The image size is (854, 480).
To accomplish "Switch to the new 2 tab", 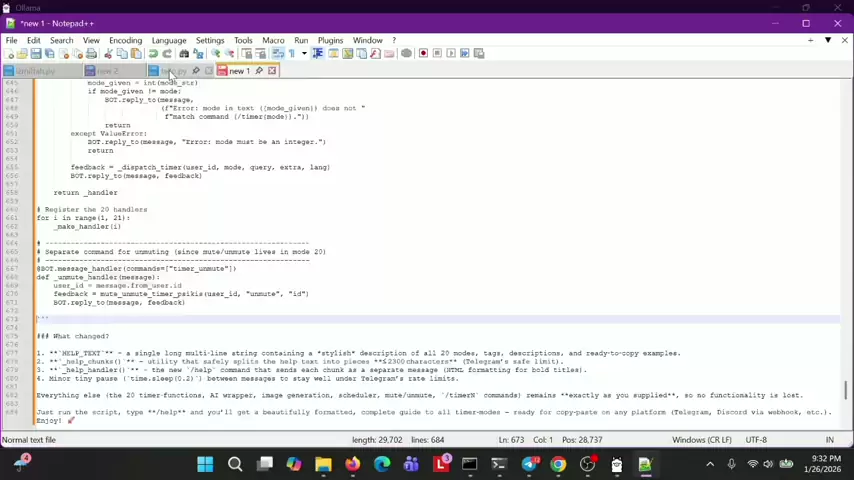I will [106, 71].
